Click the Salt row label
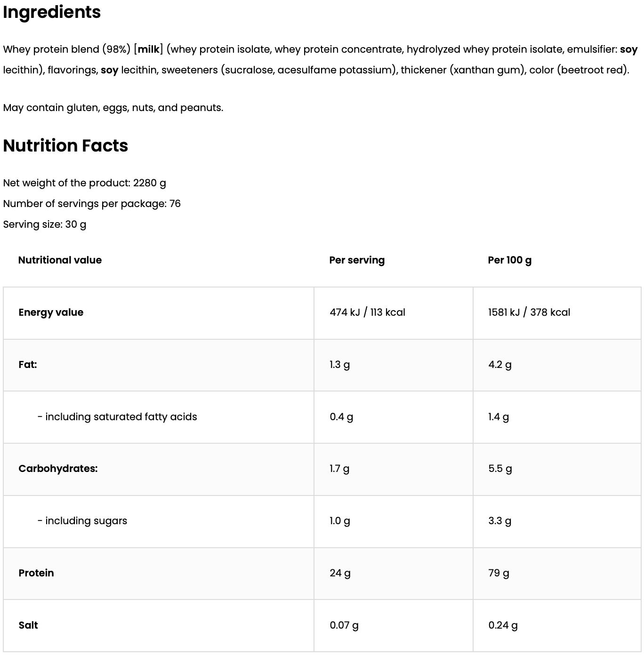Screen dimensions: 644x655 tap(28, 625)
